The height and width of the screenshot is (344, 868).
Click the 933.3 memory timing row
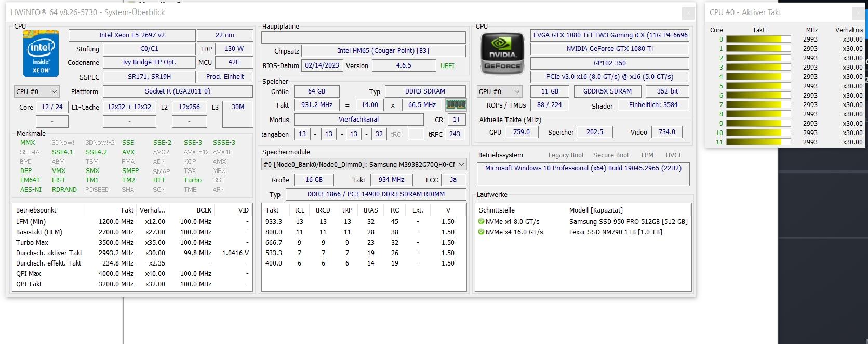[x=364, y=222]
